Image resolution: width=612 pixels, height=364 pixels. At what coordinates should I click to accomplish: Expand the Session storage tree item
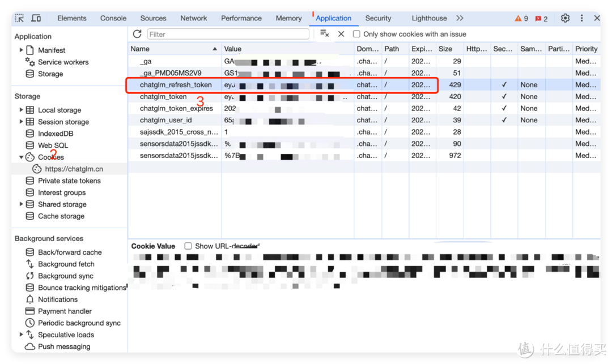tap(22, 122)
